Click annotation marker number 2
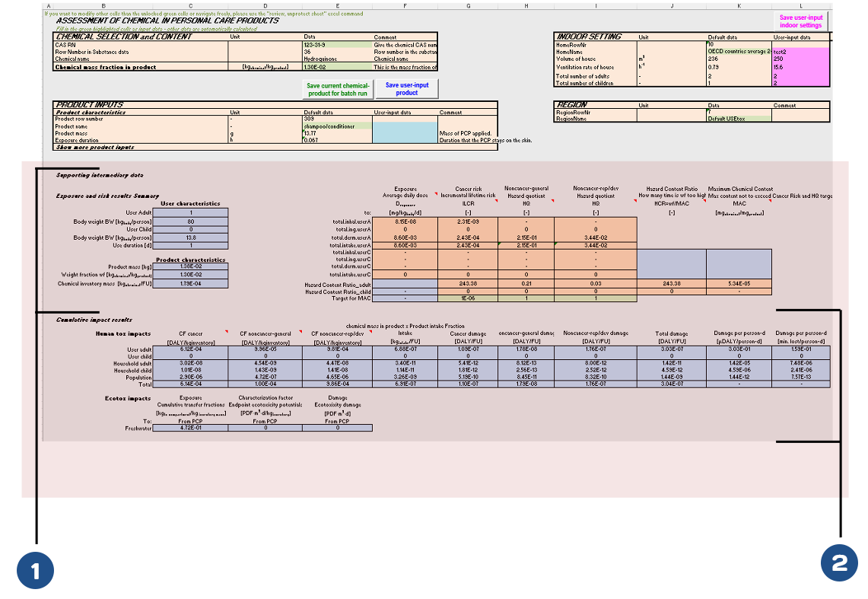The height and width of the screenshot is (599, 868). 839,562
